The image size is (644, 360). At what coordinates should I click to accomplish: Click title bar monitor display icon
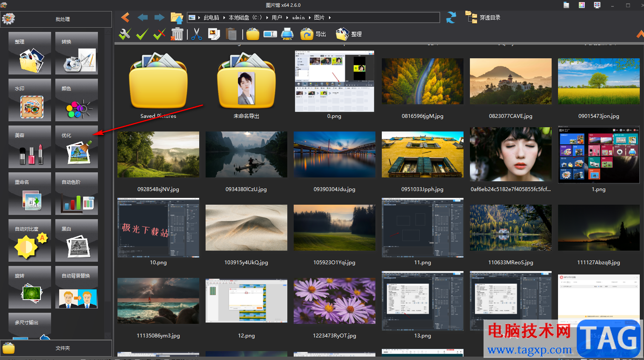(597, 5)
